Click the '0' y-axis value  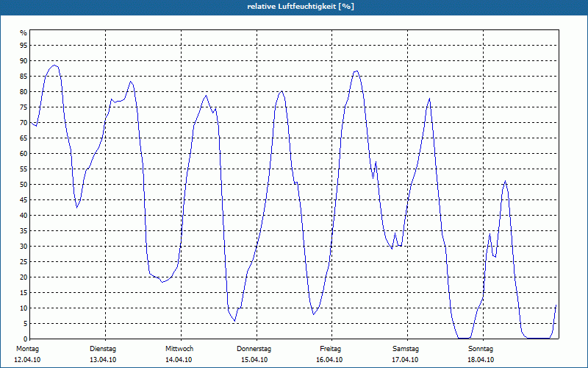26,339
